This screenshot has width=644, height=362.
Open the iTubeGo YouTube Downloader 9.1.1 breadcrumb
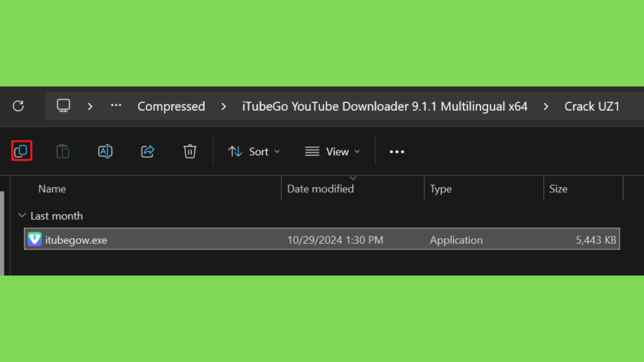(384, 106)
